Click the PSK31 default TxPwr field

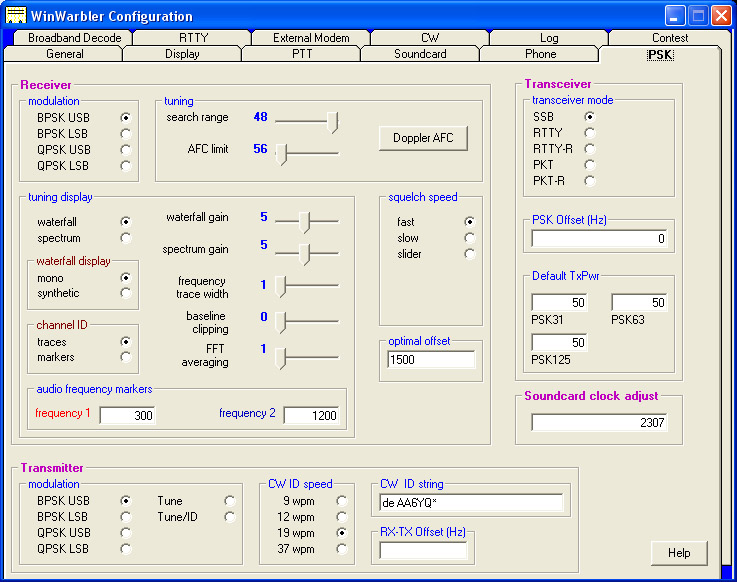pyautogui.click(x=559, y=302)
